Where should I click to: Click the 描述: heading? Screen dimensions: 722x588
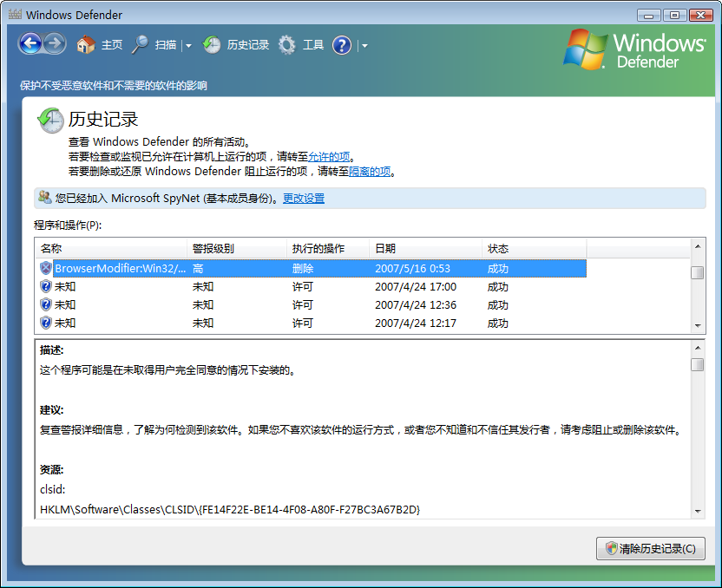point(51,350)
